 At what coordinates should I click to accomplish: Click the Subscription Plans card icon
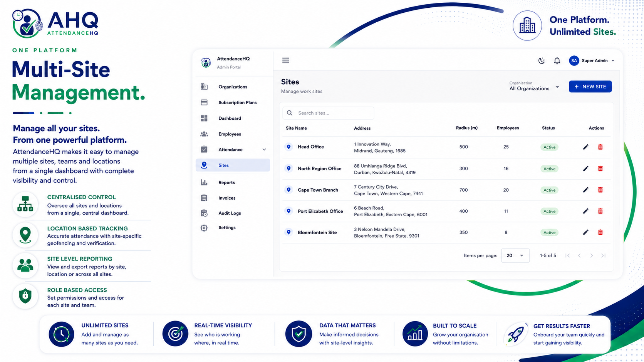coord(204,103)
